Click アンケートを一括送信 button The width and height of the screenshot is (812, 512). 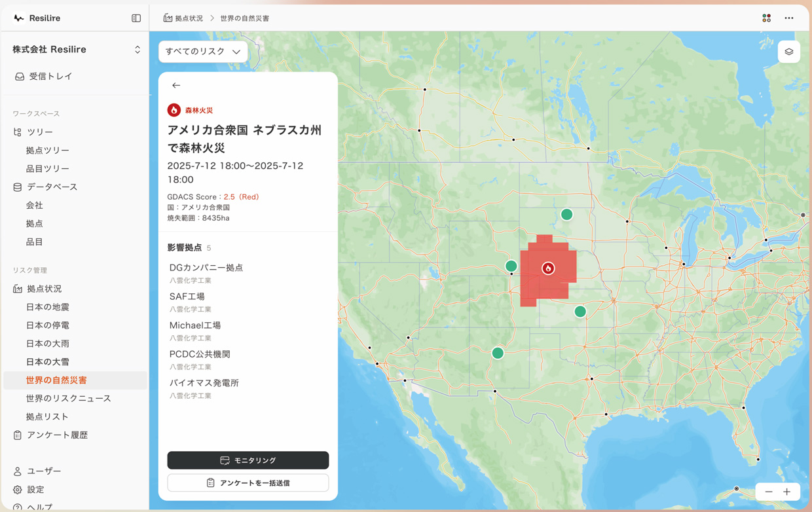point(248,483)
